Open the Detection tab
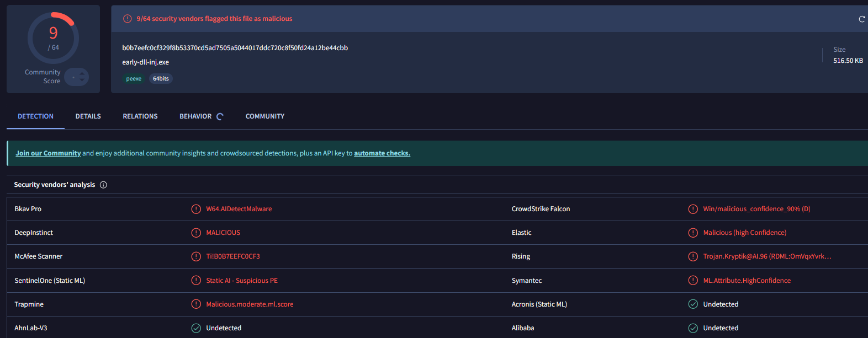Screen dimensions: 868x338 (35, 116)
